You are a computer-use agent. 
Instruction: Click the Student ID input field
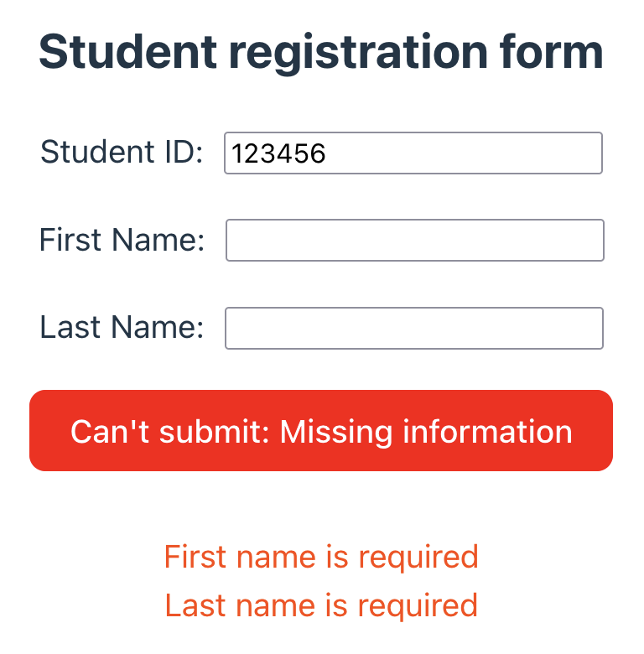[x=413, y=153]
